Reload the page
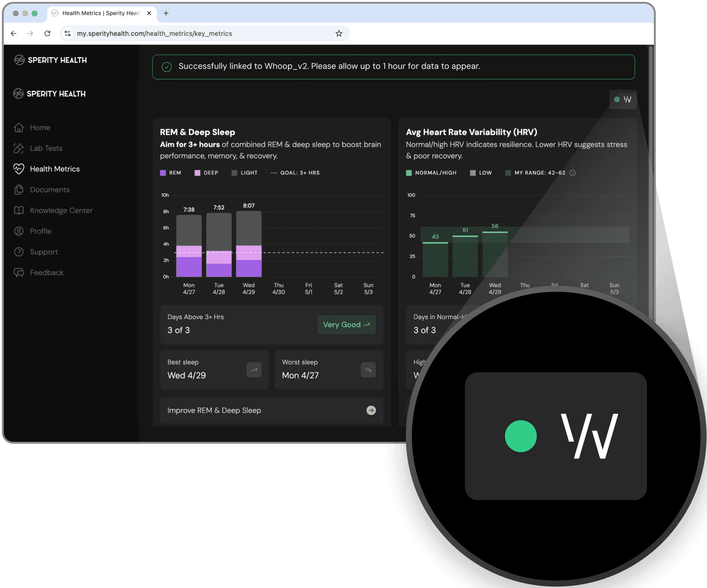This screenshot has height=588, width=707. click(47, 33)
